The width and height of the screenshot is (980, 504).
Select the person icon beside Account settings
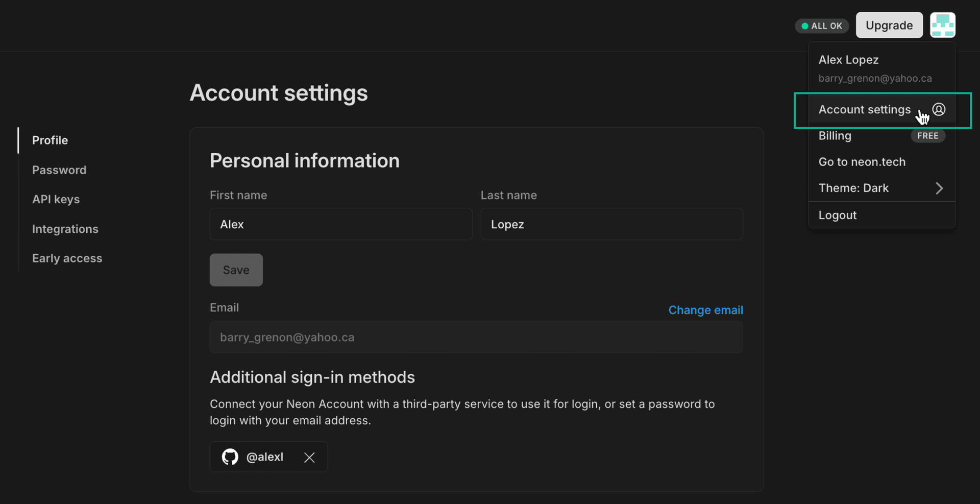tap(939, 109)
